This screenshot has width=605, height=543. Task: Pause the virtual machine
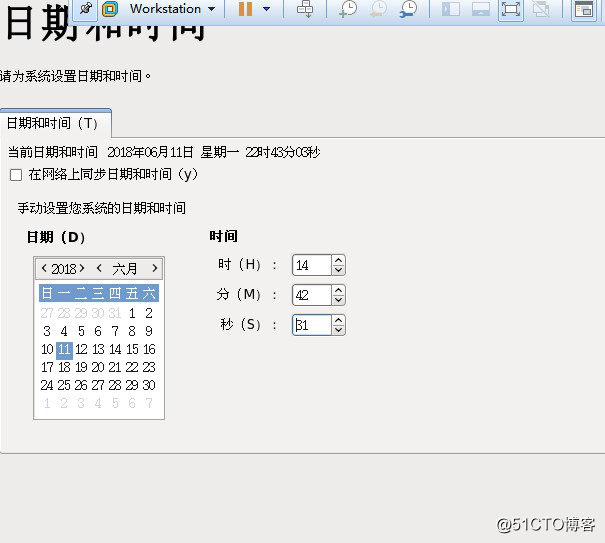click(x=245, y=8)
